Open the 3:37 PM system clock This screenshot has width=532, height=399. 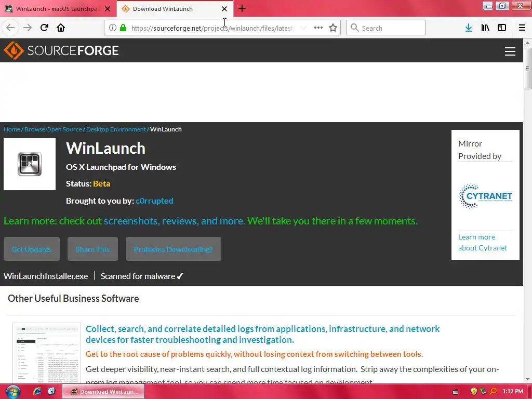(513, 392)
